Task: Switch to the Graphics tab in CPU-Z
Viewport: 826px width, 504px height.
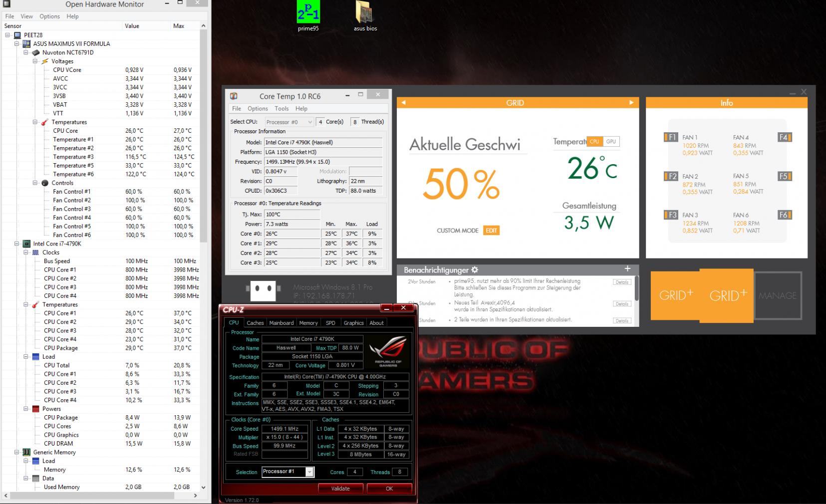Action: pyautogui.click(x=353, y=323)
